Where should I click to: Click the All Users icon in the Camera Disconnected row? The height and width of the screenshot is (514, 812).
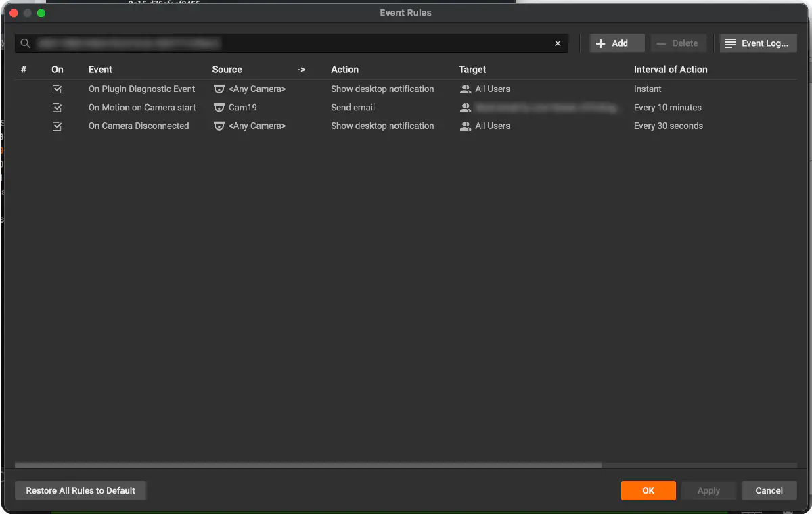point(466,126)
